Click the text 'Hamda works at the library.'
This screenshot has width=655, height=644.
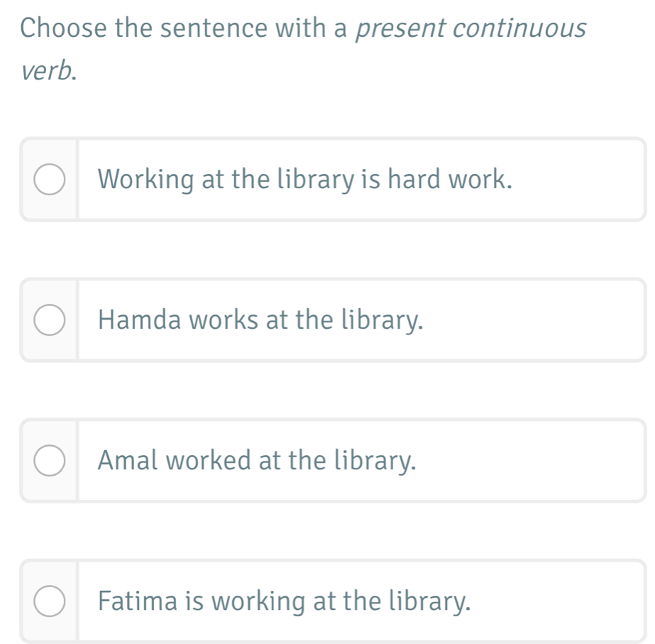(261, 320)
